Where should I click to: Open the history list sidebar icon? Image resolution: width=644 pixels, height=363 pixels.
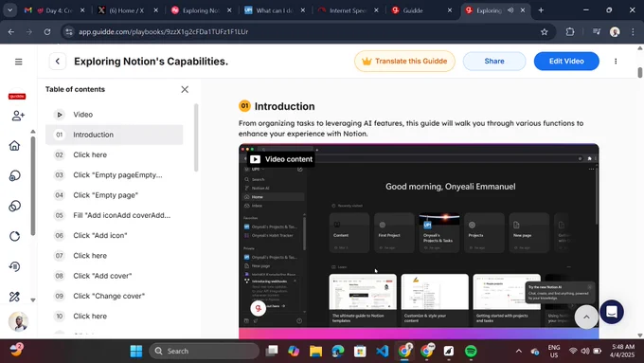(14, 266)
